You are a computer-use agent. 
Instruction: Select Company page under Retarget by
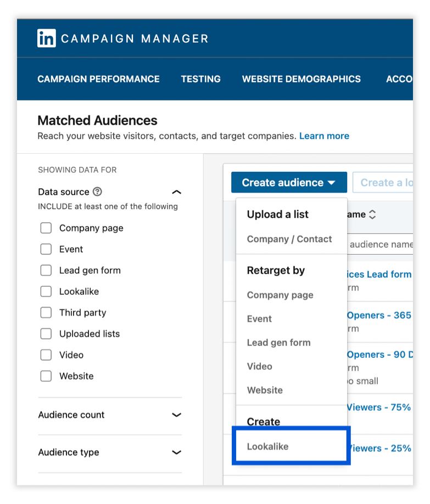pos(280,295)
